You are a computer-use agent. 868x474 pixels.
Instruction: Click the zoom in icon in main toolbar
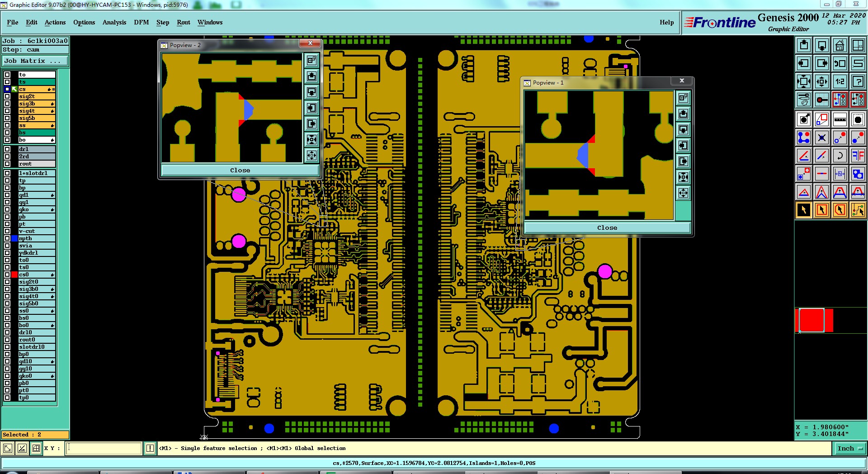click(804, 81)
